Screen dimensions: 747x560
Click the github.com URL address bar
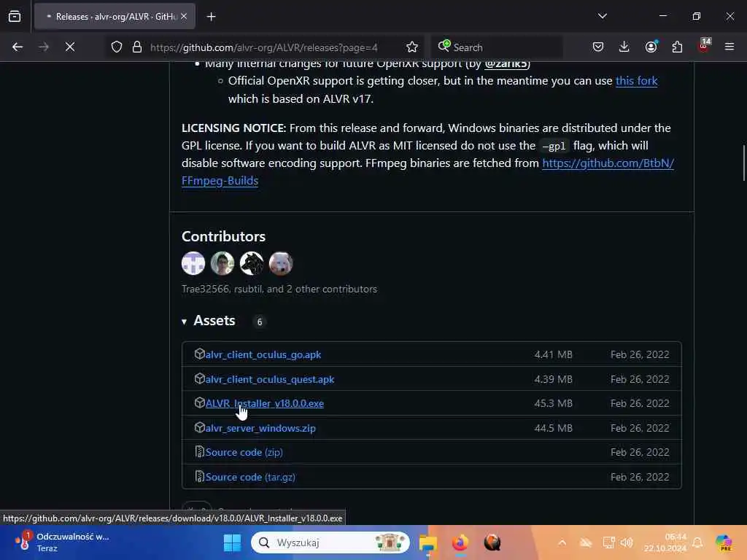tap(264, 47)
